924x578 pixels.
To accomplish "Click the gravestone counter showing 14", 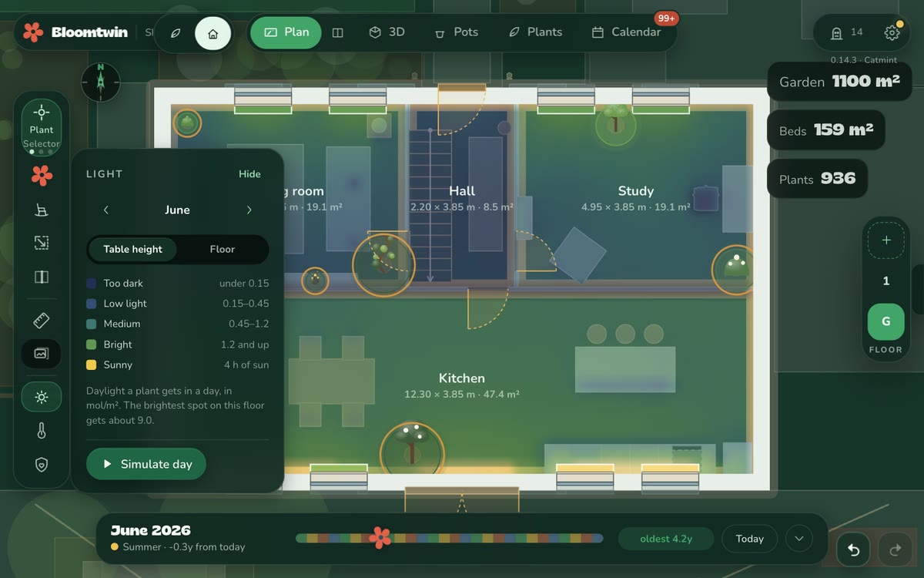I will [x=846, y=33].
